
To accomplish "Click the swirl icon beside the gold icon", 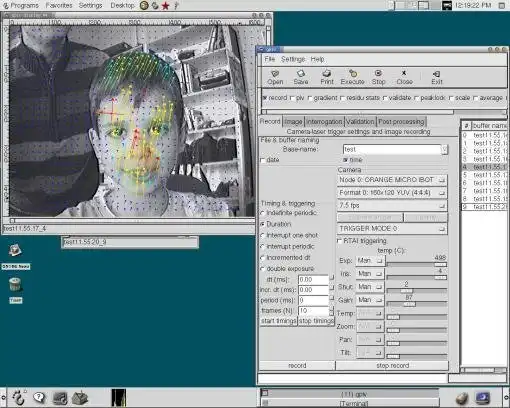I will click(x=155, y=5).
